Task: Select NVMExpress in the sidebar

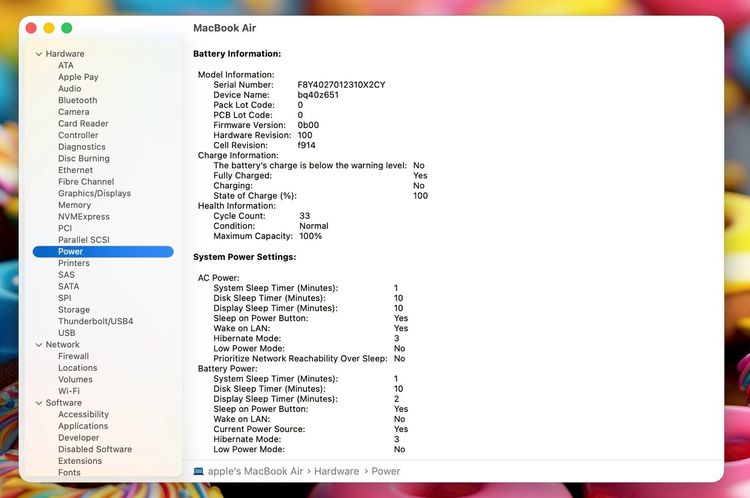Action: pyautogui.click(x=84, y=217)
